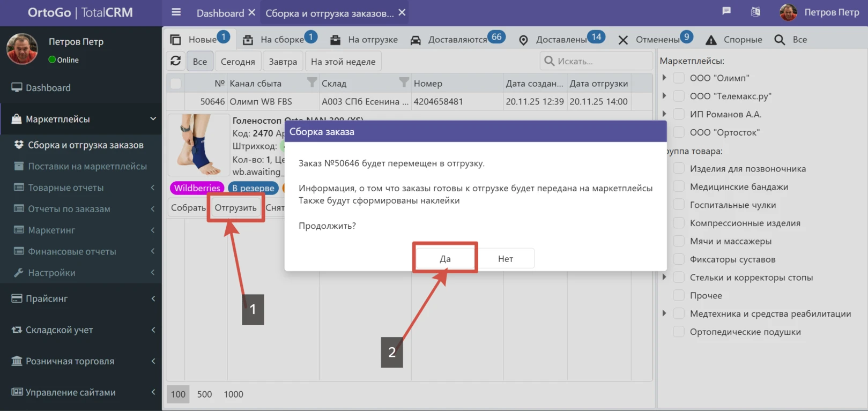The width and height of the screenshot is (868, 411).
Task: Toggle the select-all checkbox in table header
Action: coord(175,83)
